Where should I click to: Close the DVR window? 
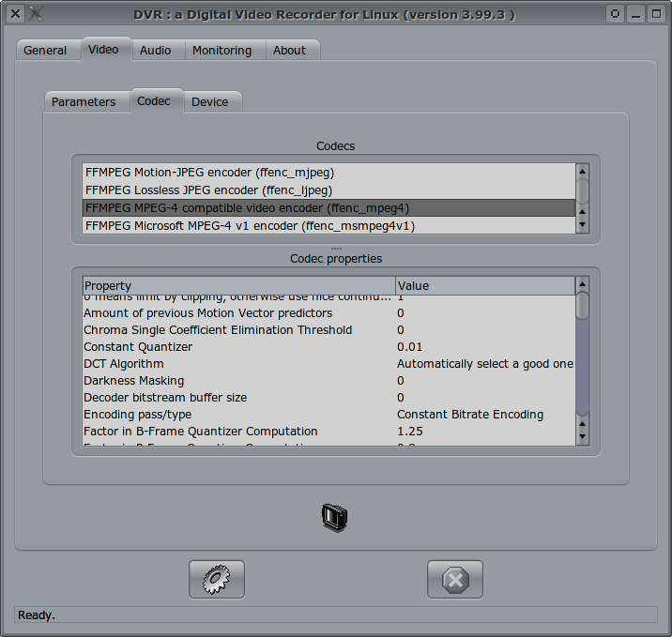(15, 14)
